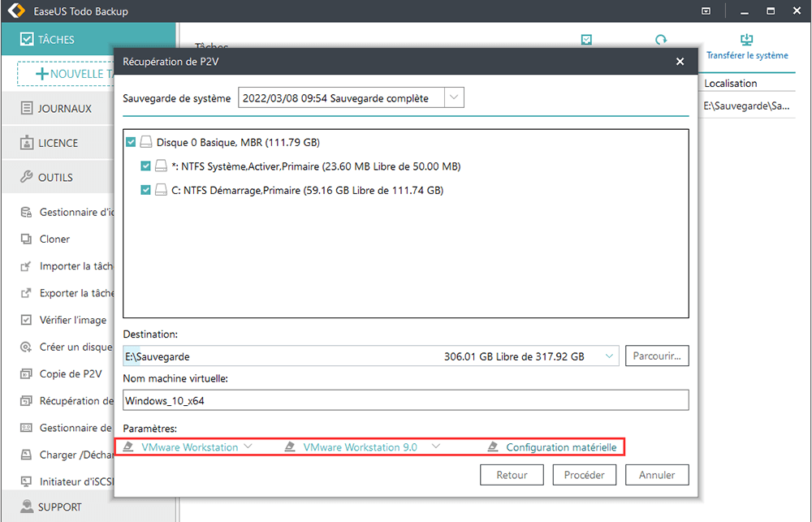Screen dimensions: 812x522
Task: Open the VMware Workstation platform dropdown
Action: pyautogui.click(x=248, y=447)
